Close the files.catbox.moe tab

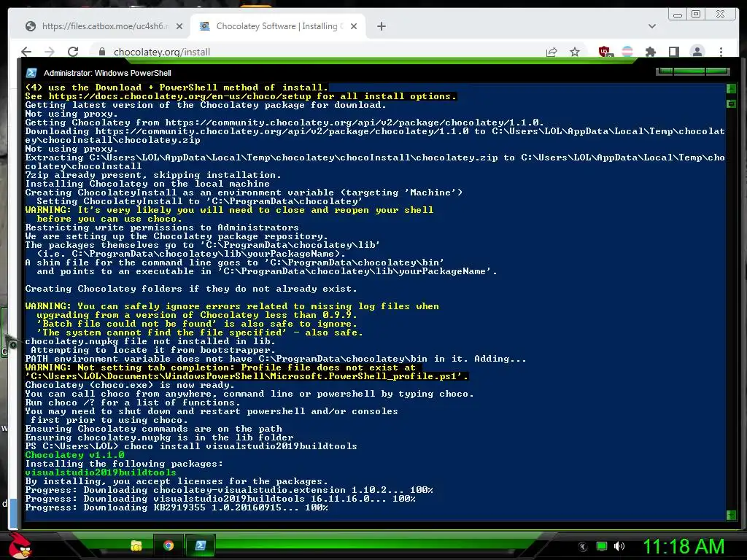click(x=179, y=26)
